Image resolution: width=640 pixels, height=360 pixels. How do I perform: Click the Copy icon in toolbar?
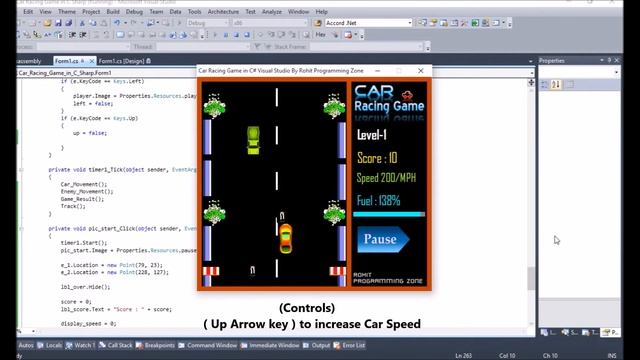pyautogui.click(x=93, y=23)
